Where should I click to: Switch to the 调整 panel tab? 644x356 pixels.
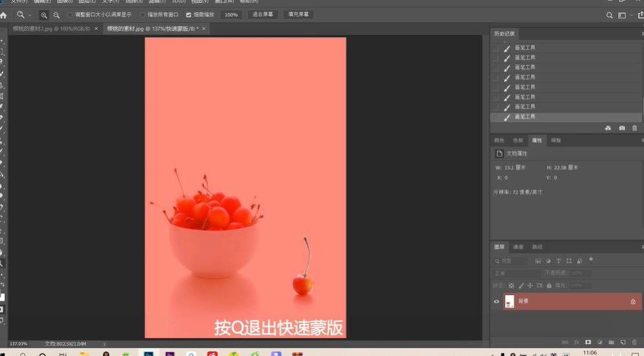556,141
